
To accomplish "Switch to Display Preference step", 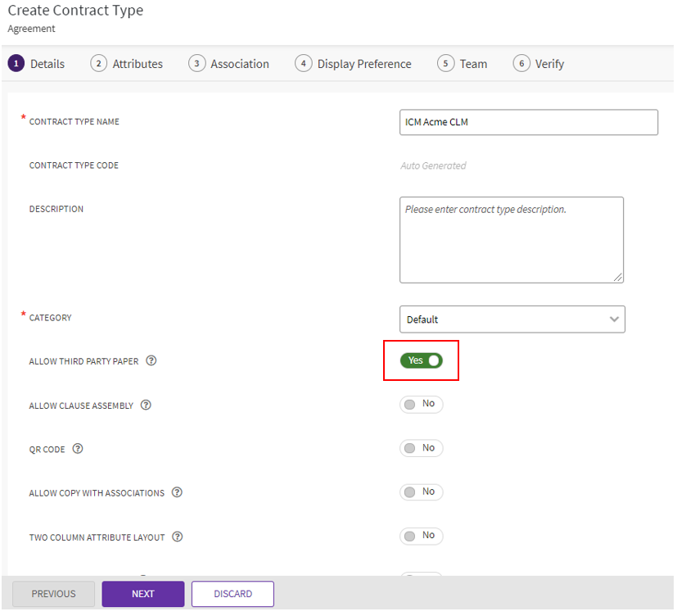I will coord(354,64).
